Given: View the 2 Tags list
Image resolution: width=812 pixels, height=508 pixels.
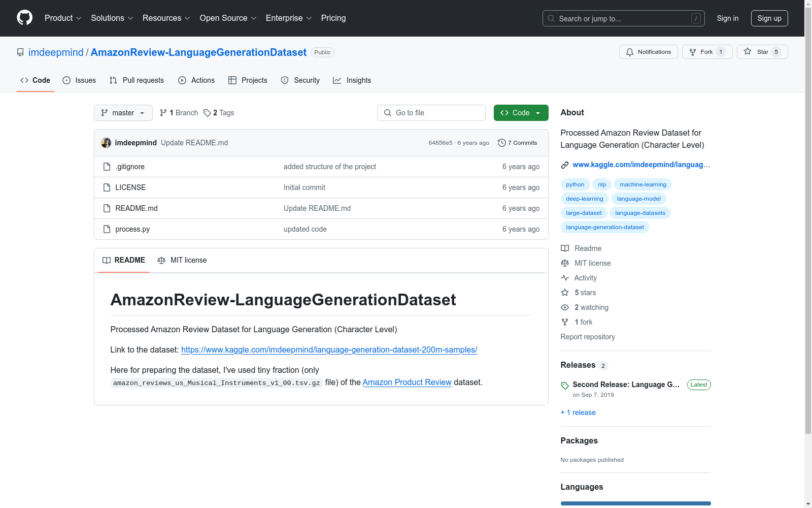Looking at the screenshot, I should click(x=219, y=113).
